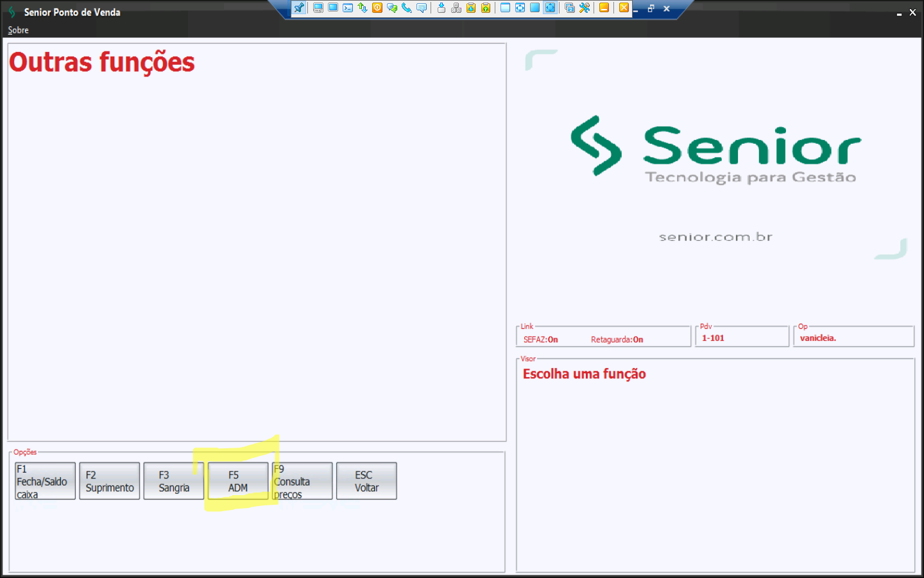Screen dimensions: 924x578
Task: Click F9 Consulta preços button
Action: click(302, 481)
